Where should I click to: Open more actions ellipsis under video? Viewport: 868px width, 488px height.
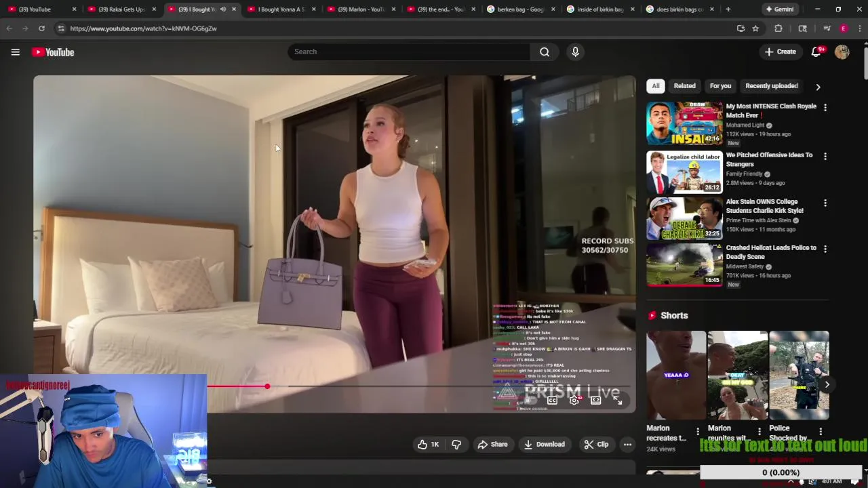[627, 445]
